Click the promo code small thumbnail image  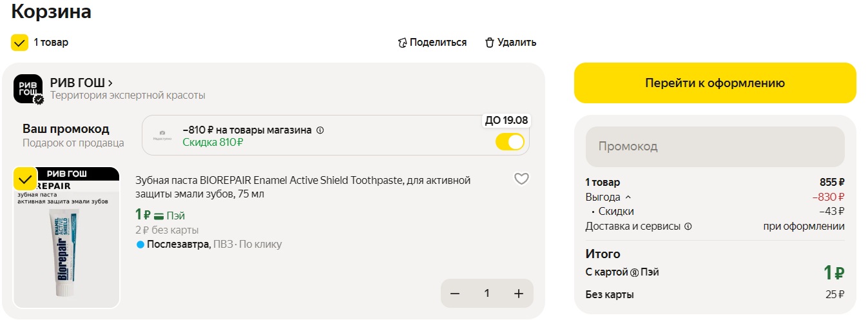(162, 136)
